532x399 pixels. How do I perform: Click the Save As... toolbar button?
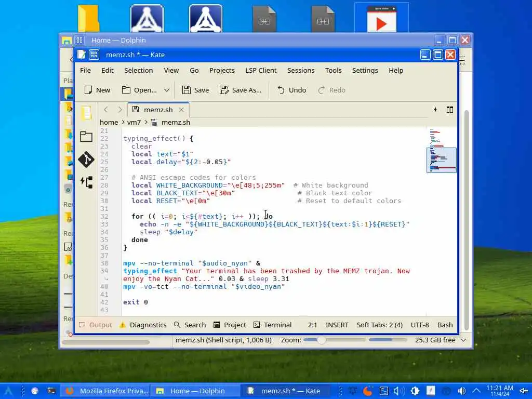point(240,90)
